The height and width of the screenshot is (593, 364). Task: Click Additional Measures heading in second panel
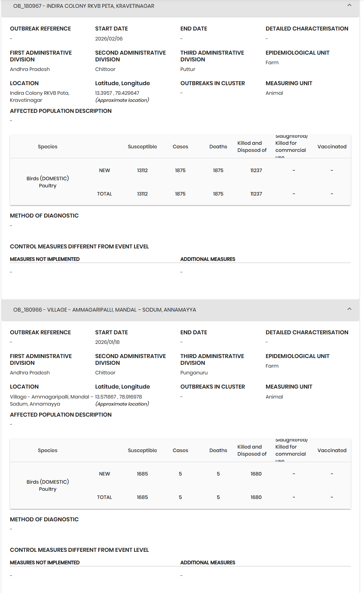pyautogui.click(x=208, y=562)
